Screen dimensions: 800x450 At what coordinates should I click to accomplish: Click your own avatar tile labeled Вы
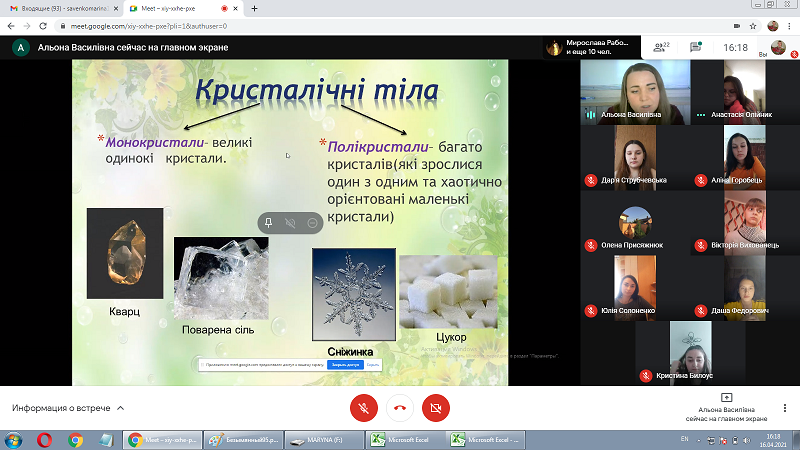[778, 47]
